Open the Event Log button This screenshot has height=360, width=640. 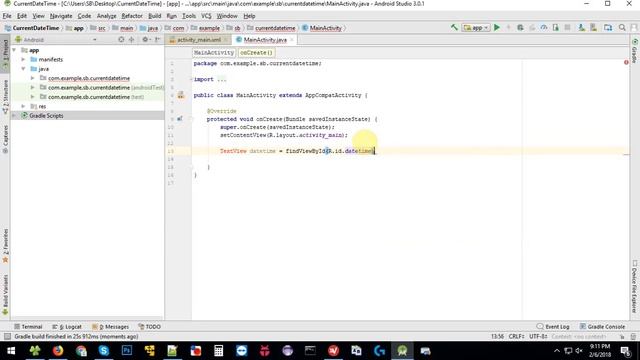(553, 327)
